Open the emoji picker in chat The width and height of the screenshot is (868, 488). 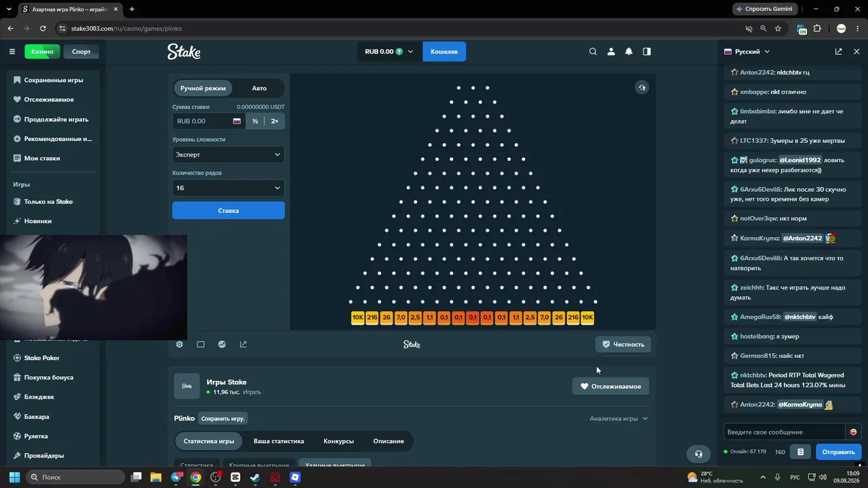tap(853, 432)
